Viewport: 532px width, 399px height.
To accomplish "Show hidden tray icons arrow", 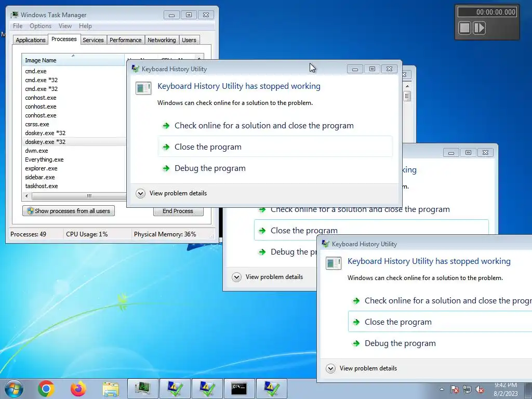I will pyautogui.click(x=442, y=390).
